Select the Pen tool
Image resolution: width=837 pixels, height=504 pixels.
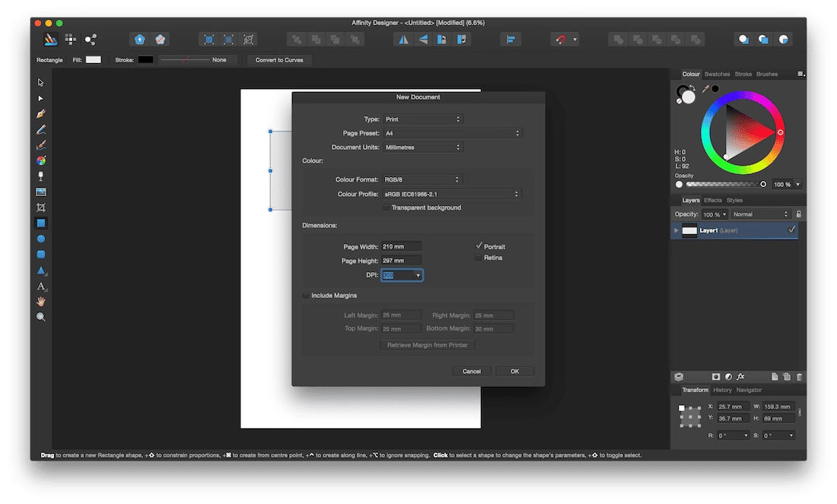40,114
